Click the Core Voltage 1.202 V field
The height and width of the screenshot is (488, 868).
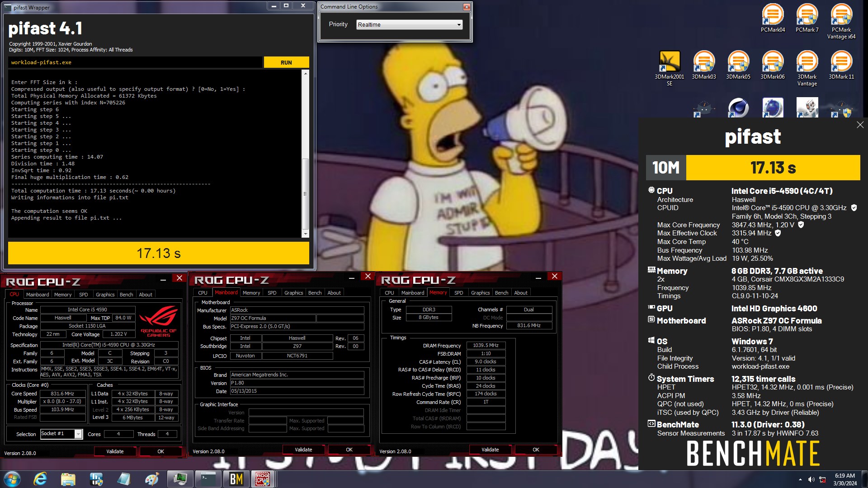[x=118, y=334]
